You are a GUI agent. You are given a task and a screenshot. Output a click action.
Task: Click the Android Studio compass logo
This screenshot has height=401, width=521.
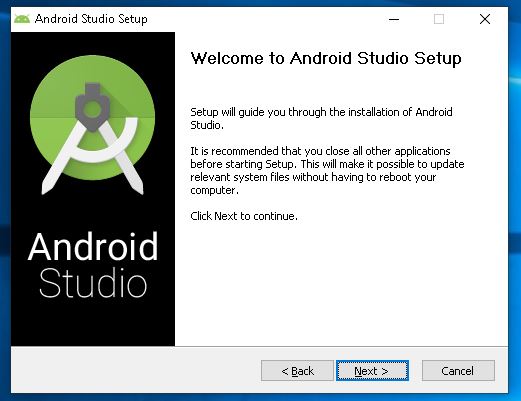point(92,124)
